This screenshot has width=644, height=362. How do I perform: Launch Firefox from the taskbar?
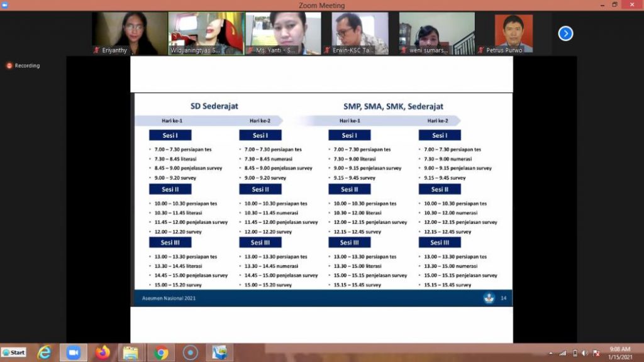[x=103, y=353]
